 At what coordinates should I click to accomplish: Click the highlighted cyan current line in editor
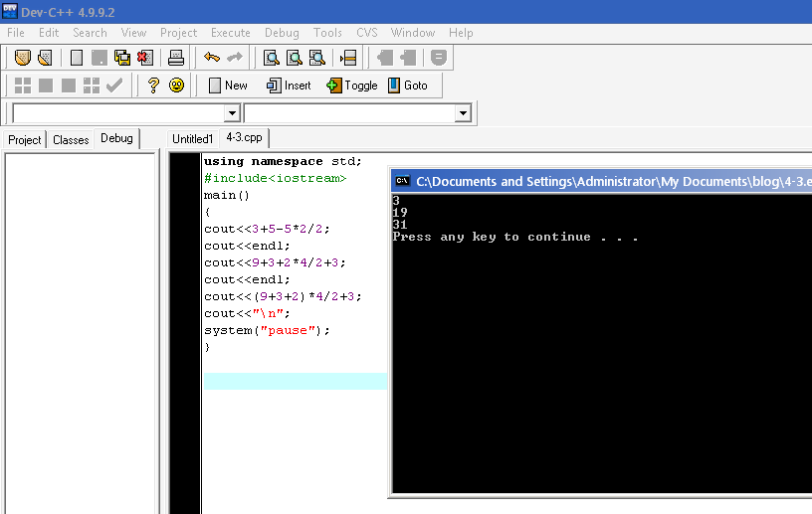click(296, 381)
